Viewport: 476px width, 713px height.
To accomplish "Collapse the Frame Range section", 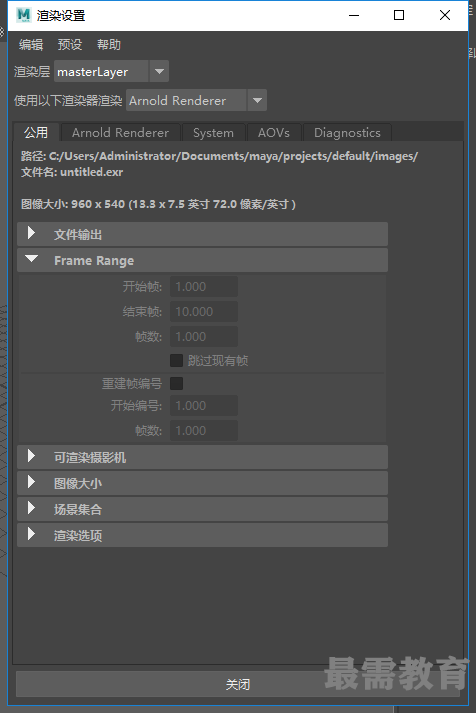I will click(202, 261).
